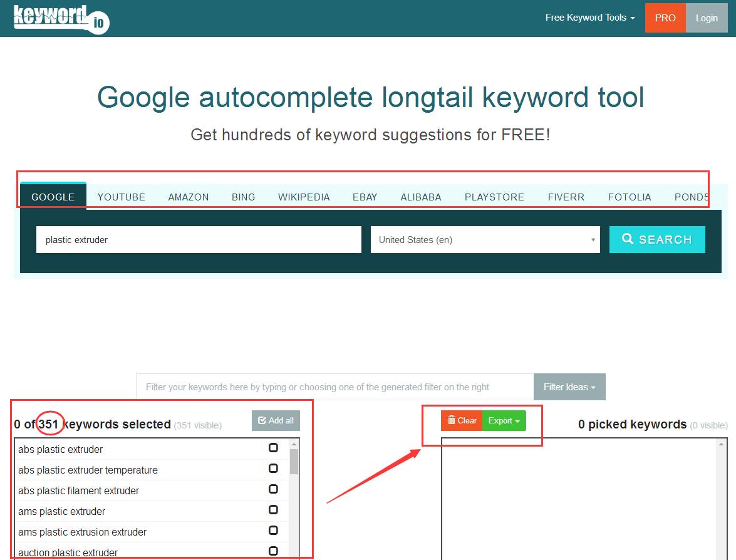Click the Add all button
This screenshot has height=560, width=736.
point(276,420)
